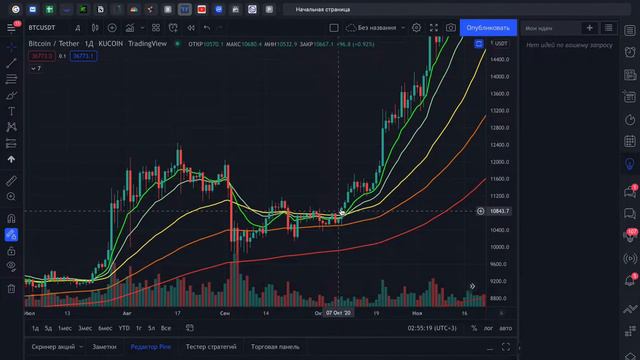
Task: Click the blue 'Опубликовать' button
Action: coord(488,28)
